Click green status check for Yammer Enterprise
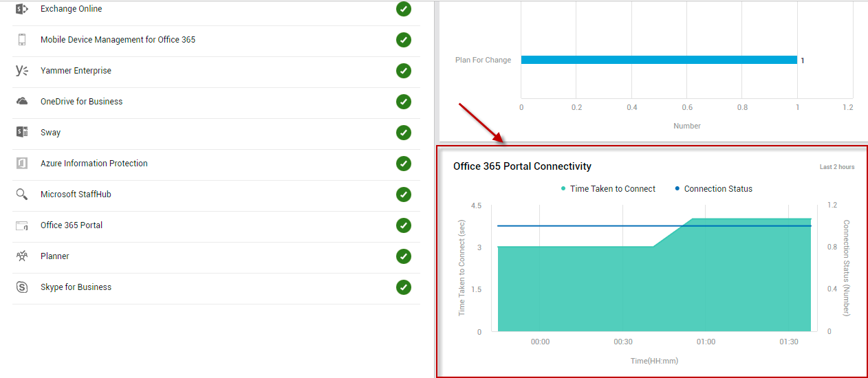 (404, 71)
